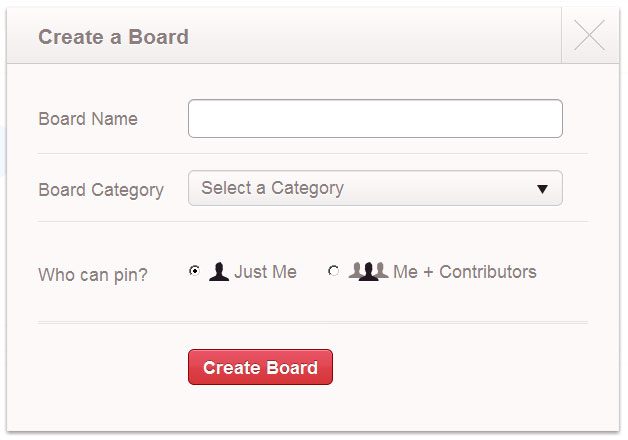Image resolution: width=628 pixels, height=440 pixels.
Task: Open the Select a Category dropdown
Action: [x=375, y=188]
